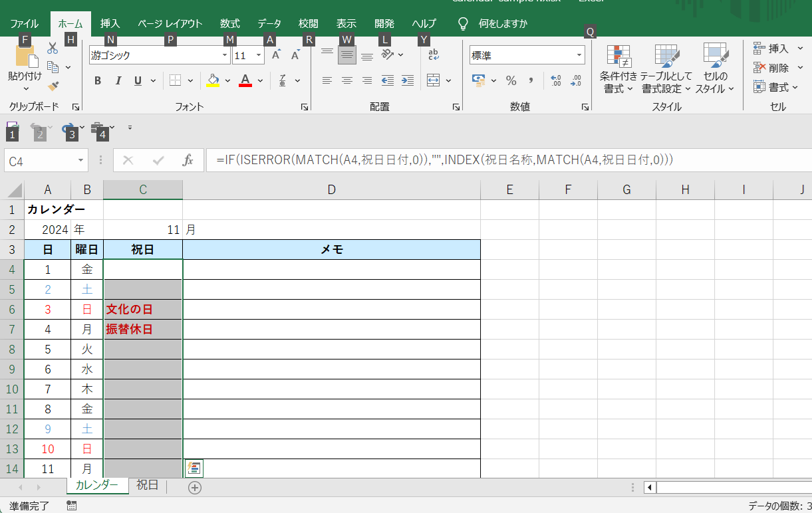Apply percent style number format
Image resolution: width=812 pixels, height=513 pixels.
pyautogui.click(x=511, y=80)
